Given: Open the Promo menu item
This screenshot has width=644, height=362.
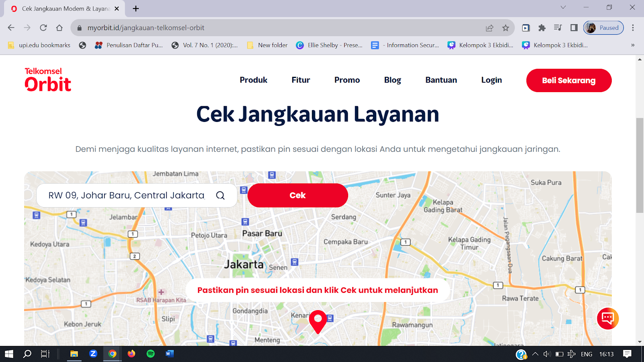Looking at the screenshot, I should (347, 80).
